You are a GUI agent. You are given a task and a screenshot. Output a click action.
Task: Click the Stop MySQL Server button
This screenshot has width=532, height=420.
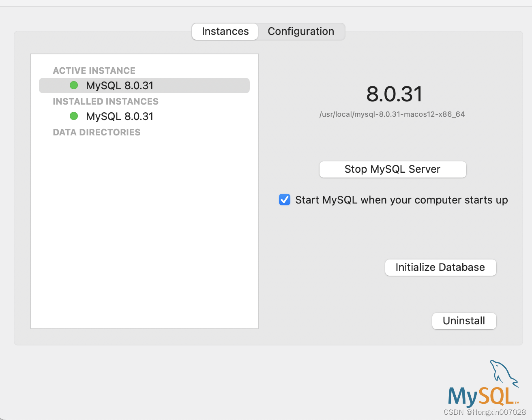tap(393, 169)
